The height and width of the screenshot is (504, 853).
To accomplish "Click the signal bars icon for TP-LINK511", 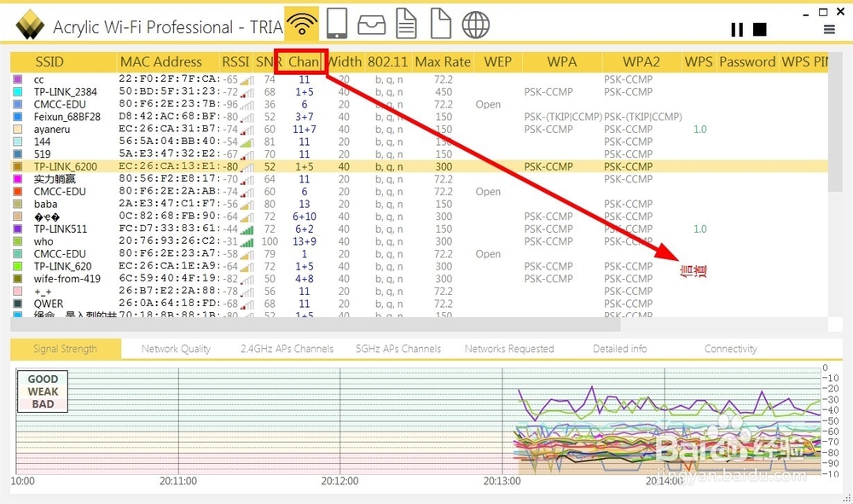I will (x=247, y=229).
